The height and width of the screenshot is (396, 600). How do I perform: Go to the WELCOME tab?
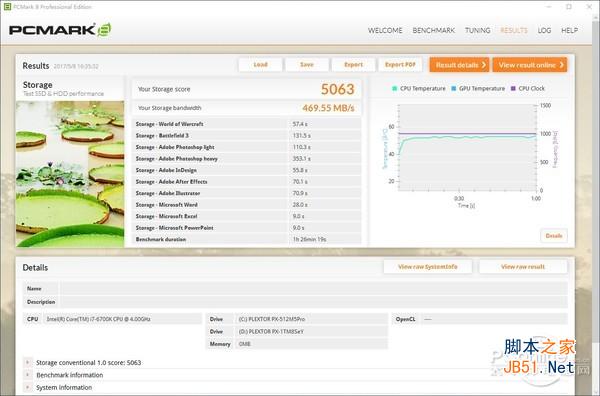click(x=385, y=30)
